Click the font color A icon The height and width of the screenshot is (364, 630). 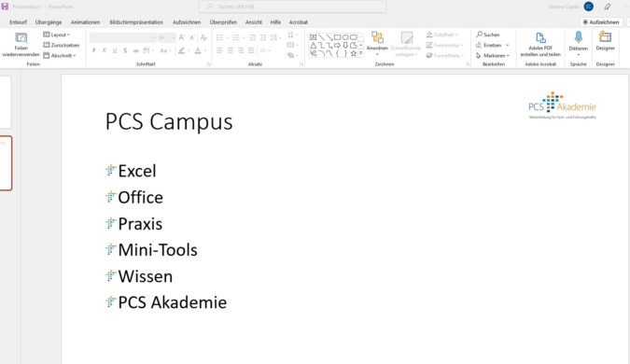[x=198, y=50]
